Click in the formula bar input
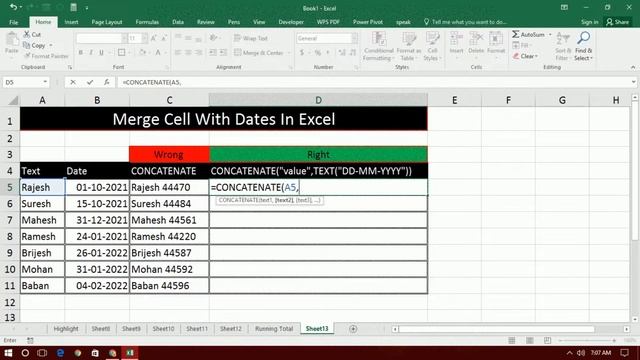 click(x=373, y=82)
